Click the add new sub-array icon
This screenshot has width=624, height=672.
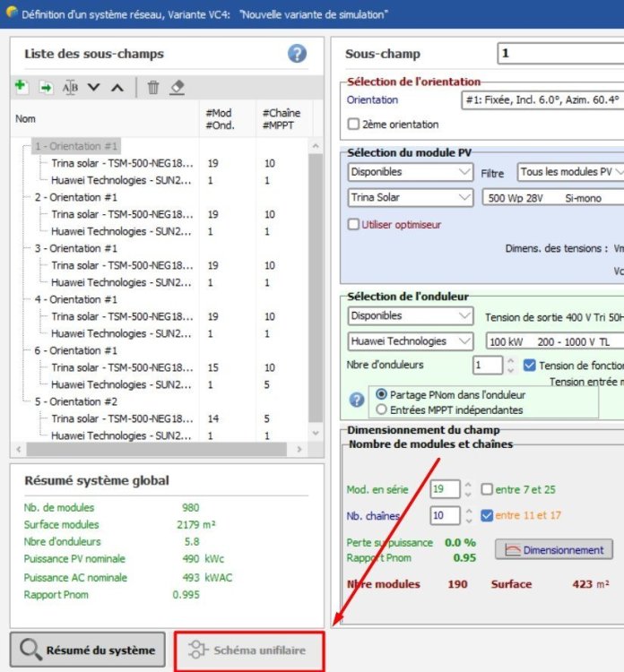pos(22,87)
